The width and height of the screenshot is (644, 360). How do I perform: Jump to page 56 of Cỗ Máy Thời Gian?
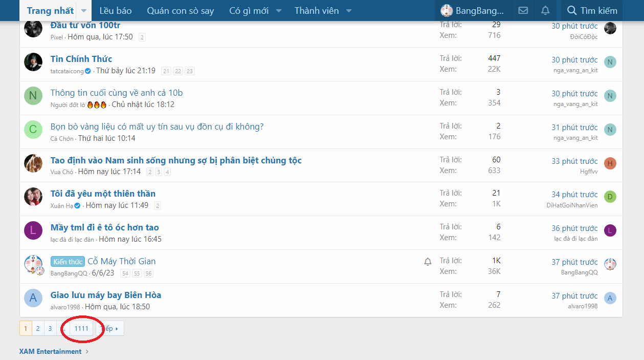coord(148,273)
